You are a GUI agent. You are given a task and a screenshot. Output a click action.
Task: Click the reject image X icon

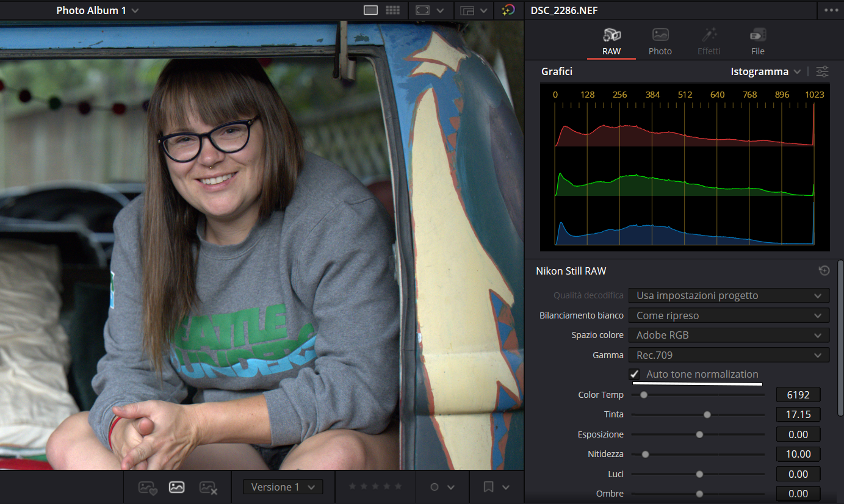point(208,488)
